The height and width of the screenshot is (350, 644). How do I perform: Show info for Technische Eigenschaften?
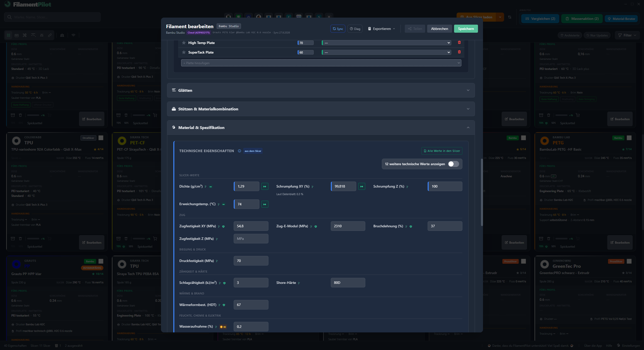[239, 151]
